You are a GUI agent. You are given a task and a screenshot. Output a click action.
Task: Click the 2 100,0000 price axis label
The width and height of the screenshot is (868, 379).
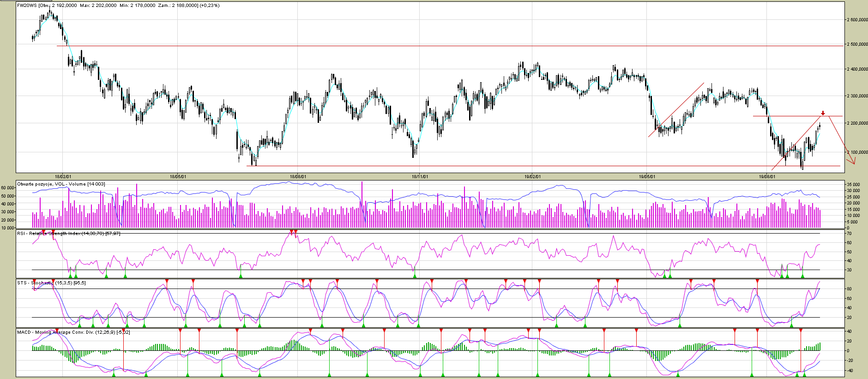pos(857,152)
